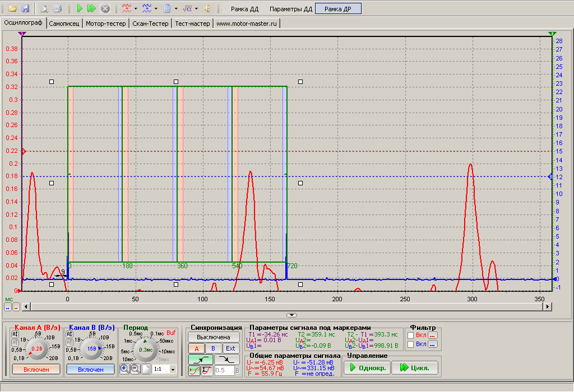574x392 pixels.
Task: Toggle channel B Включен button
Action: pos(90,370)
